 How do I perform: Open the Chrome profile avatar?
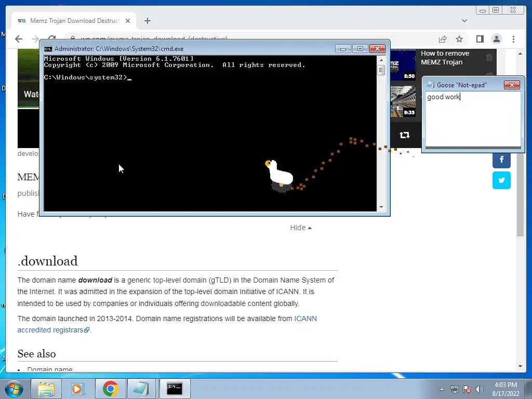[x=497, y=39]
